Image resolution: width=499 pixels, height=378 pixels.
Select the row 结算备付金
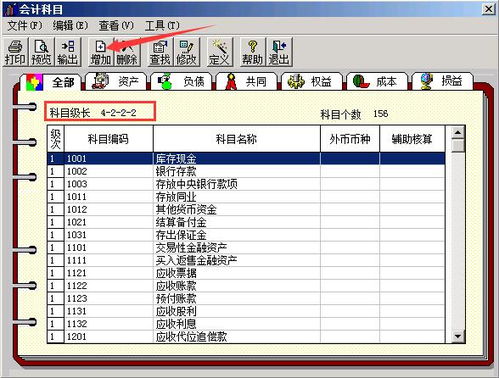(246, 222)
